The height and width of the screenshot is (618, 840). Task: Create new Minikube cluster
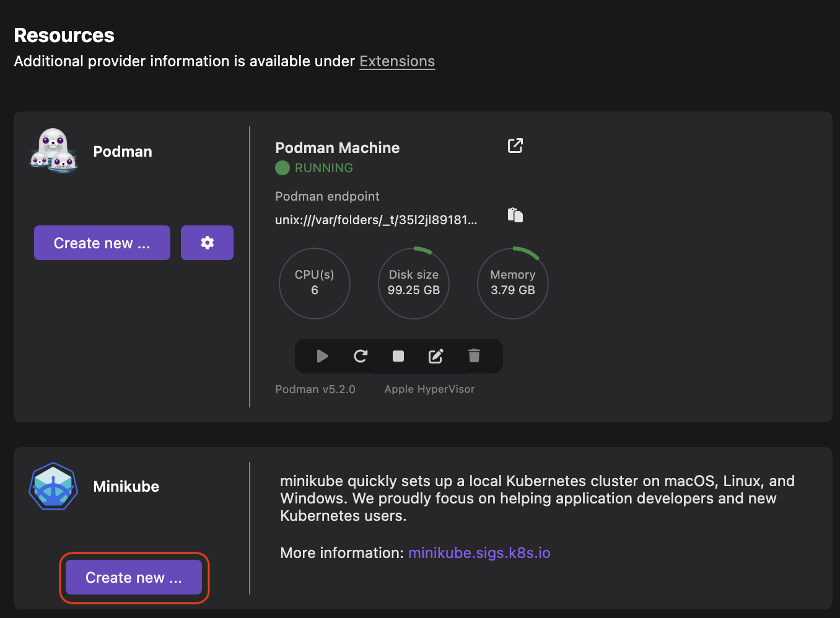134,577
